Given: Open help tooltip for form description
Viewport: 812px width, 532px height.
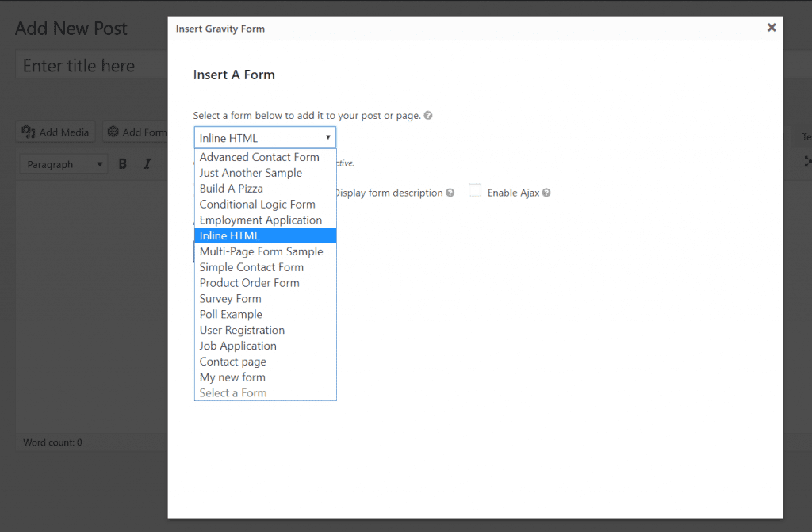Looking at the screenshot, I should pyautogui.click(x=450, y=193).
